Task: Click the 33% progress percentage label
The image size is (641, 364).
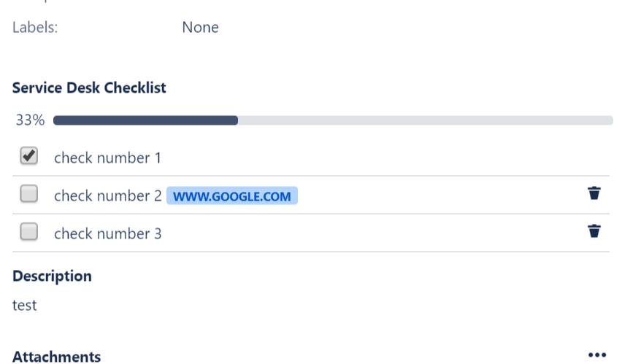Action: click(30, 120)
